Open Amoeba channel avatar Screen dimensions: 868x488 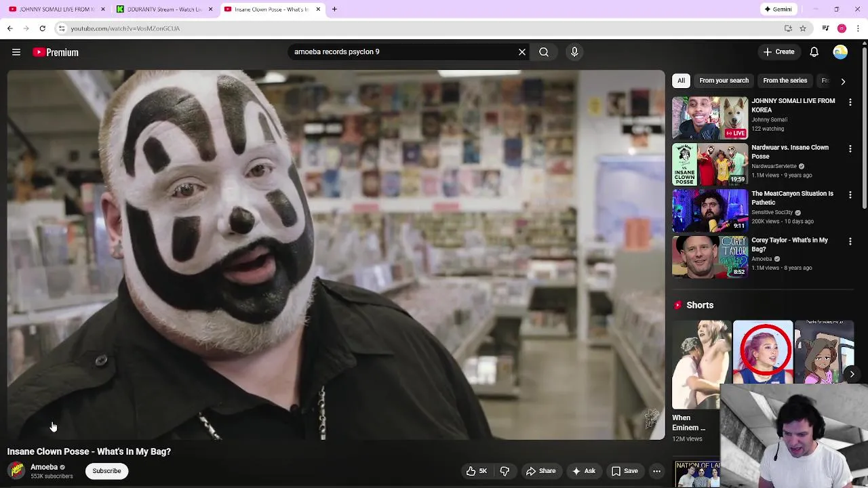coord(16,470)
